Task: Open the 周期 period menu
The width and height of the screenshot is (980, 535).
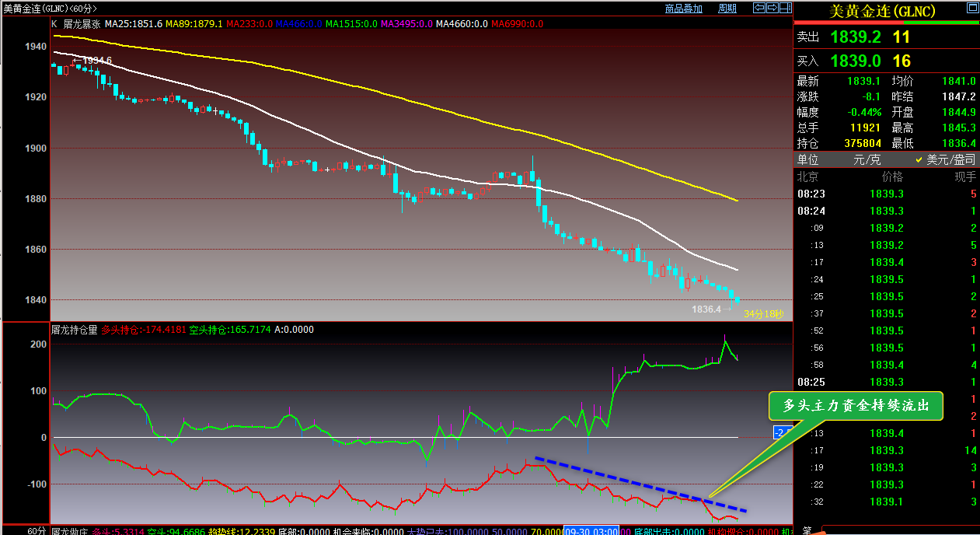Action: coord(727,9)
